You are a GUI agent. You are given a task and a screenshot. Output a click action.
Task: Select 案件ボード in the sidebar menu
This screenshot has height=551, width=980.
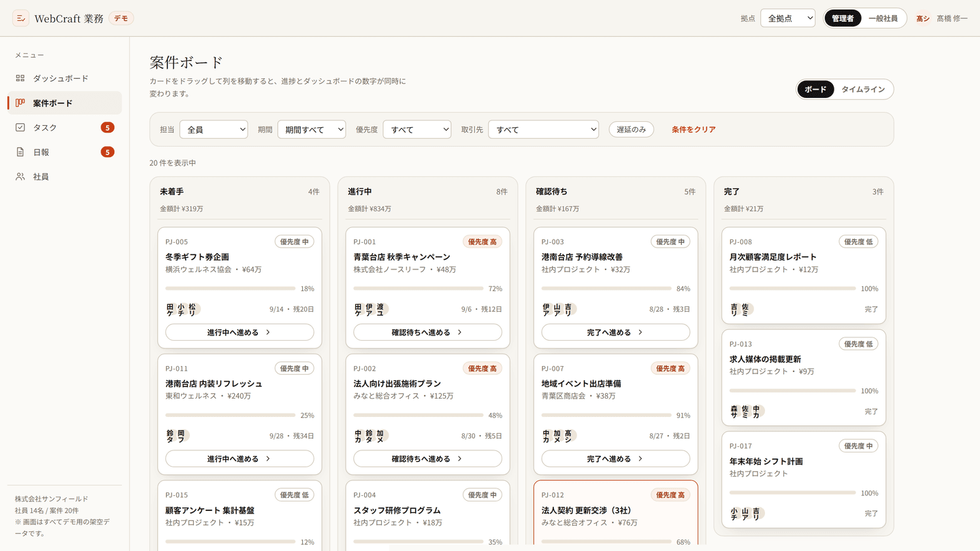click(65, 103)
